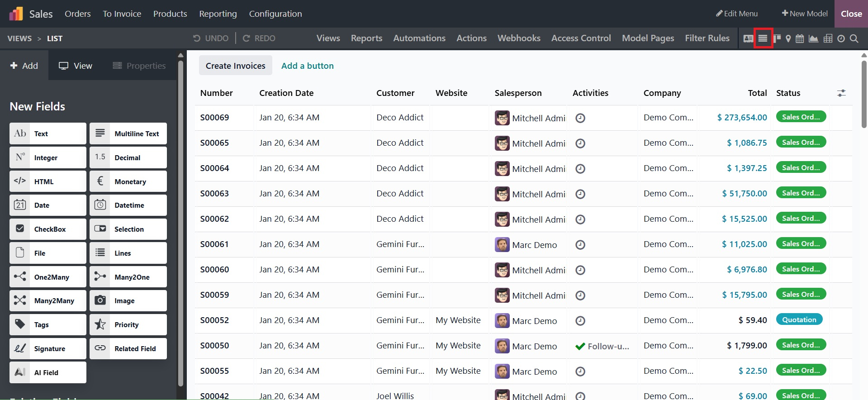Click the Add a button link
This screenshot has height=400, width=868.
[x=308, y=66]
